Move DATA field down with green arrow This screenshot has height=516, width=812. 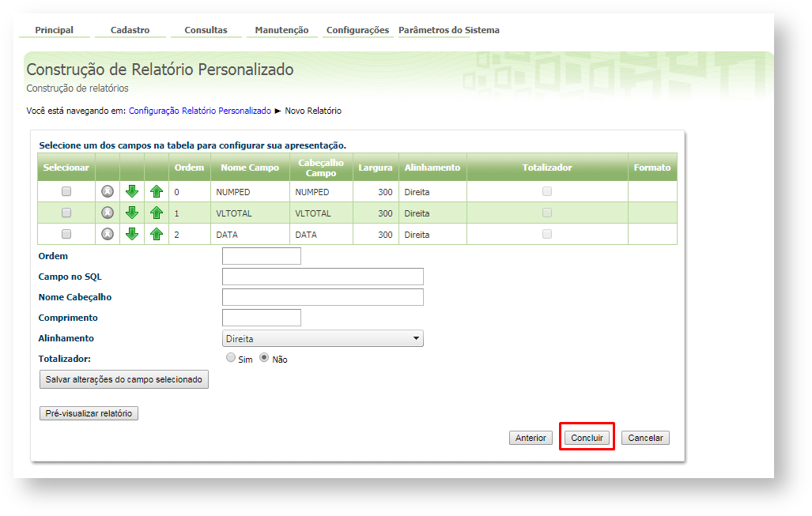(x=132, y=234)
